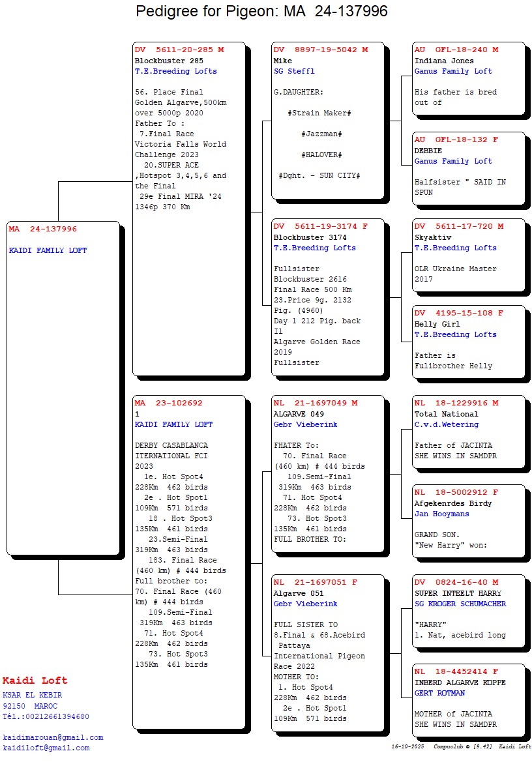The image size is (532, 764).
Task: Click the phone number under Kaidi Loft
Action: pos(46,716)
